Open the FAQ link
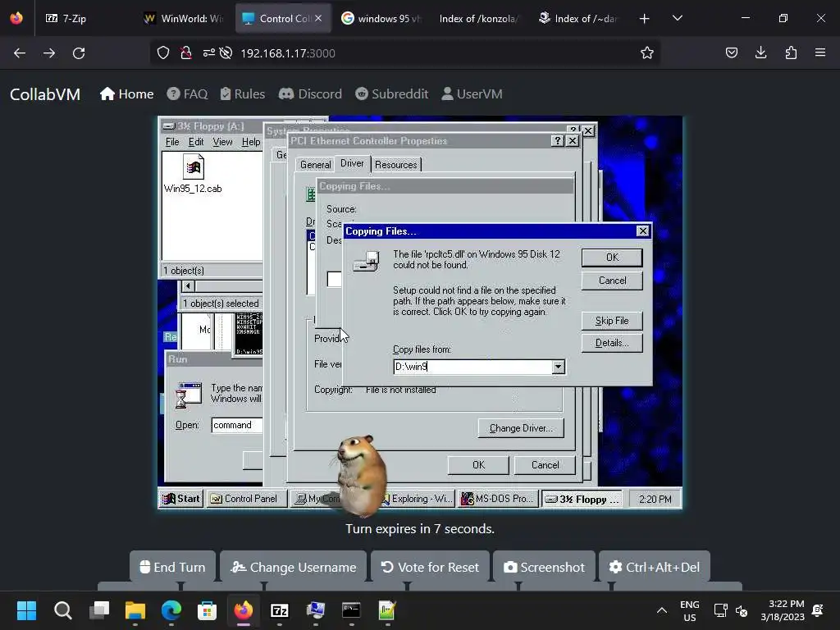 tap(187, 94)
